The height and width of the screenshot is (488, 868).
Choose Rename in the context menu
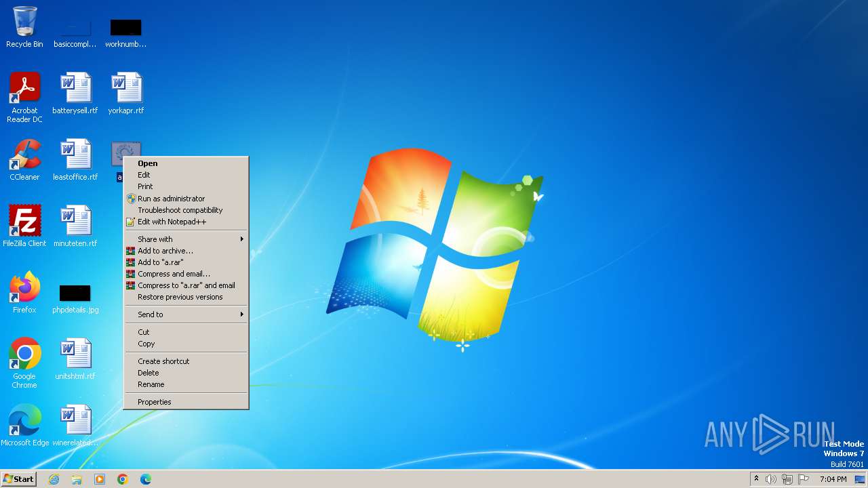(186, 384)
